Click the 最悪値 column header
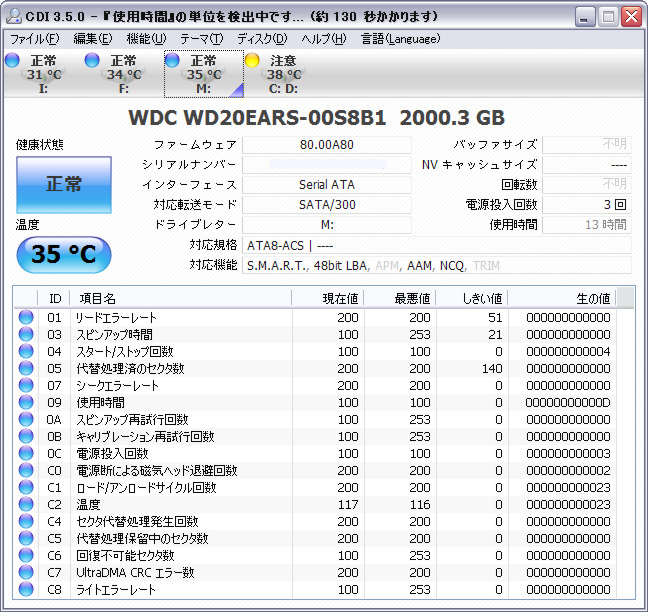Screen dimensions: 648x612 tap(400, 298)
